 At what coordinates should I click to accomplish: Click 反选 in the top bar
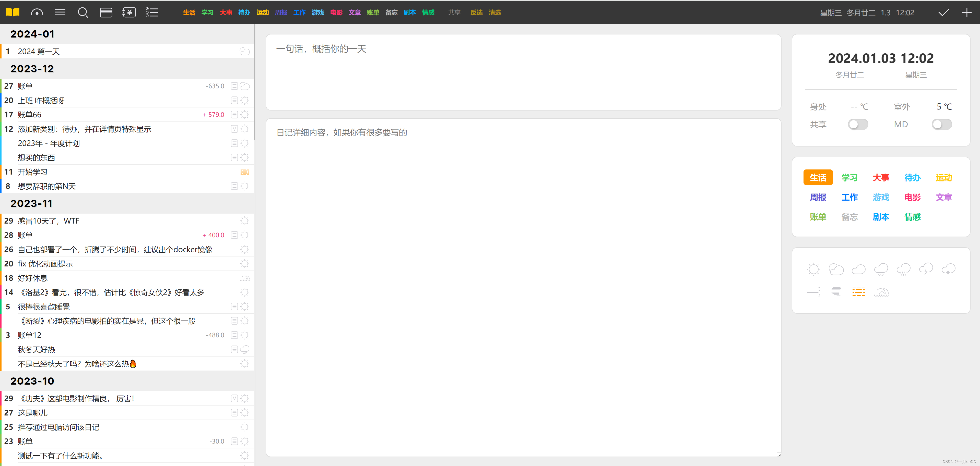pos(476,13)
